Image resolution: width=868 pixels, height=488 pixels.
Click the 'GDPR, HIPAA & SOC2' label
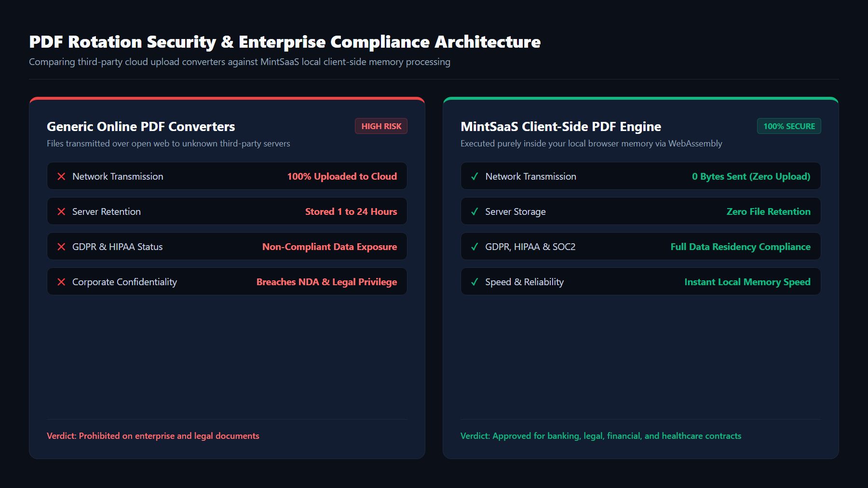[x=530, y=247]
